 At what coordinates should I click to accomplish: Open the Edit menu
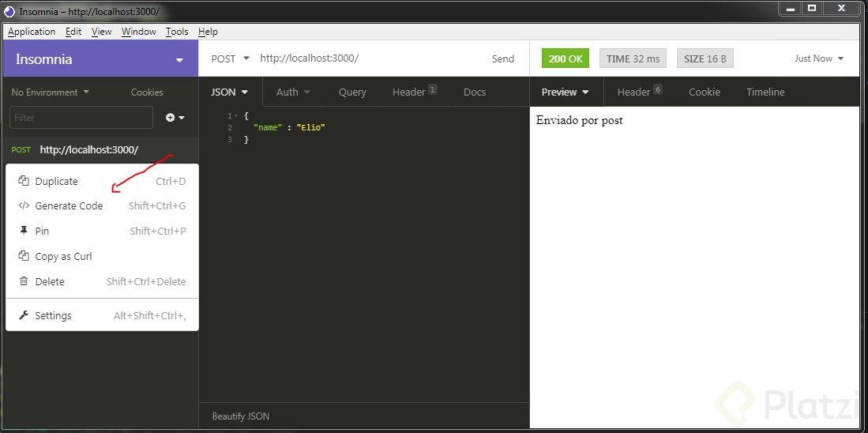tap(73, 32)
